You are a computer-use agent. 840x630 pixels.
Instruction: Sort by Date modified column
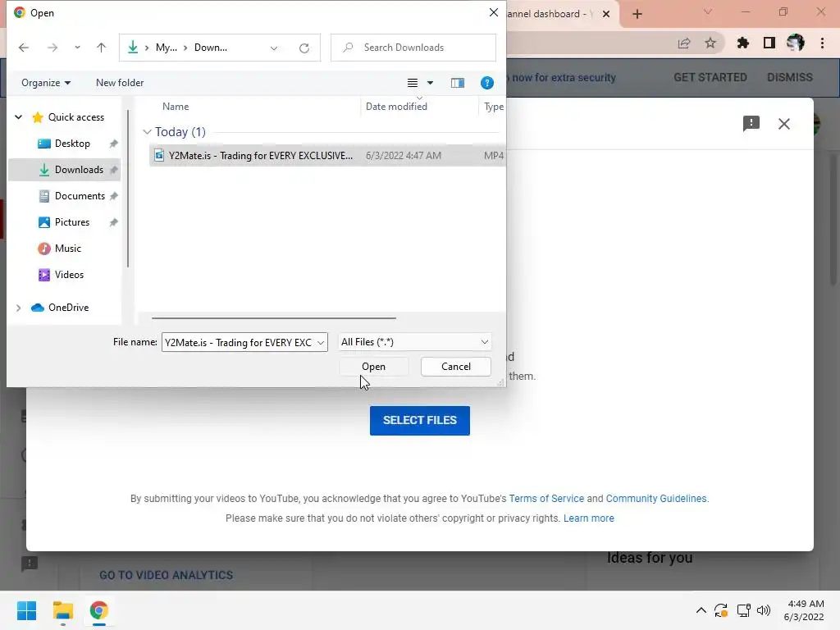click(396, 106)
